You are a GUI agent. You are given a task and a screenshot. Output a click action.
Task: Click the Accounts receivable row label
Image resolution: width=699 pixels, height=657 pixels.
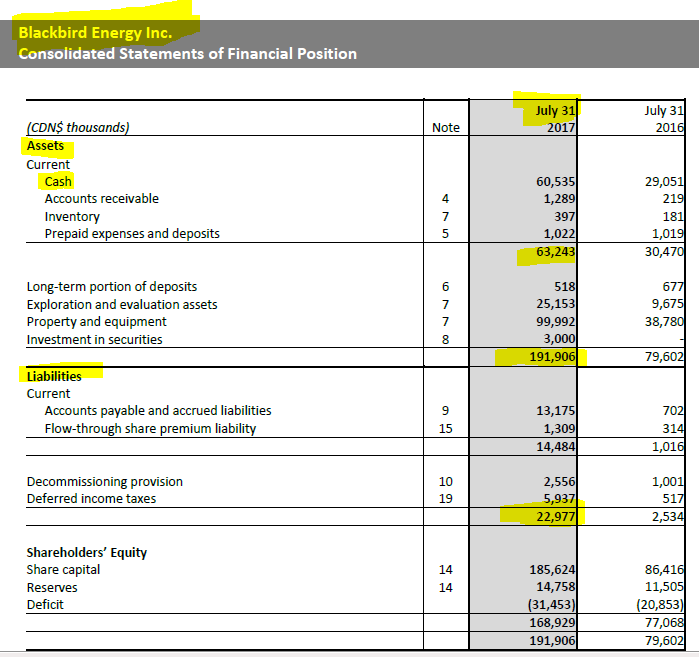point(102,198)
